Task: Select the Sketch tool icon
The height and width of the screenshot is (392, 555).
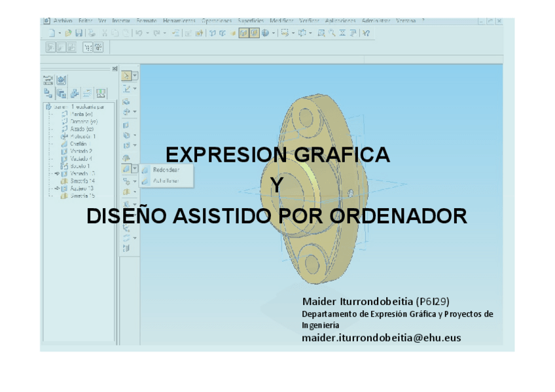Action: (x=126, y=89)
